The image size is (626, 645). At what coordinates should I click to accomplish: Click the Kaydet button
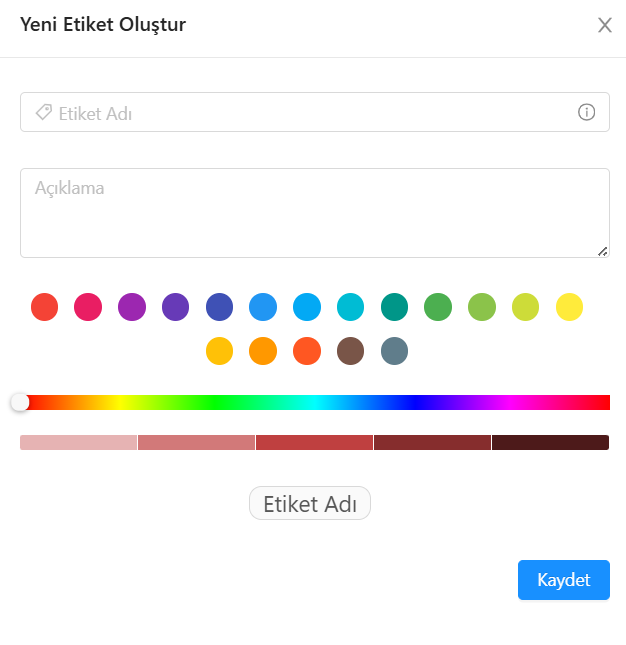point(563,580)
